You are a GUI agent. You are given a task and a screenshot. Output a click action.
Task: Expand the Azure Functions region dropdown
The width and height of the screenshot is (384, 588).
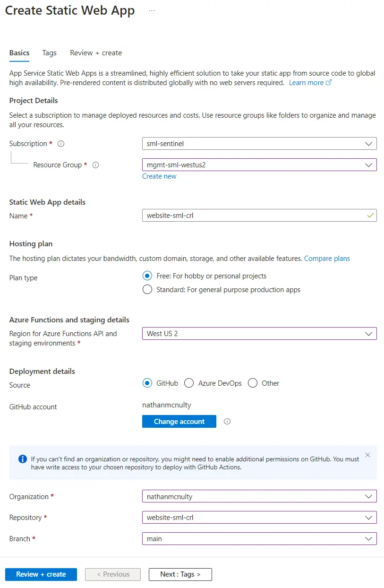pos(259,334)
